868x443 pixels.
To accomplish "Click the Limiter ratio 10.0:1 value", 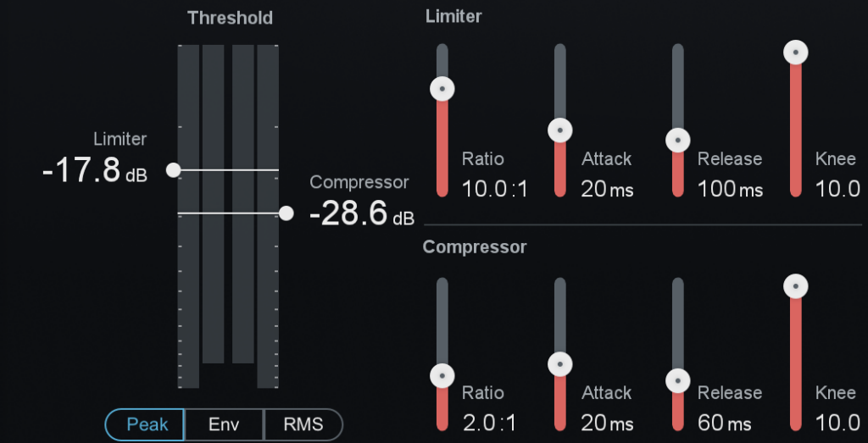I will point(495,189).
